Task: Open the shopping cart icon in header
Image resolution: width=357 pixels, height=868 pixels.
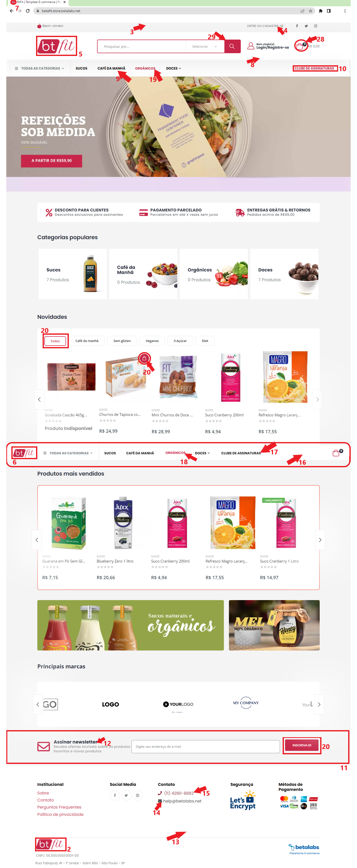Action: 300,46
